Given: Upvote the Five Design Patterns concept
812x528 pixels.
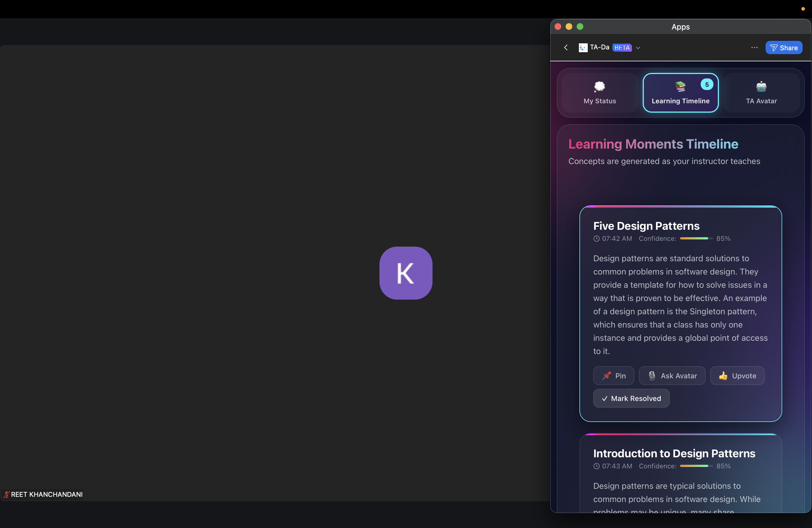Looking at the screenshot, I should 737,376.
